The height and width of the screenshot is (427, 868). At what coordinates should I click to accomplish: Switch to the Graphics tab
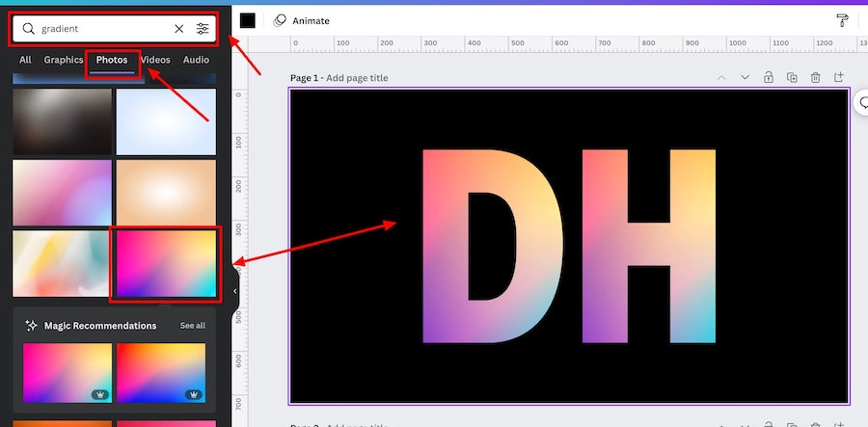[64, 60]
